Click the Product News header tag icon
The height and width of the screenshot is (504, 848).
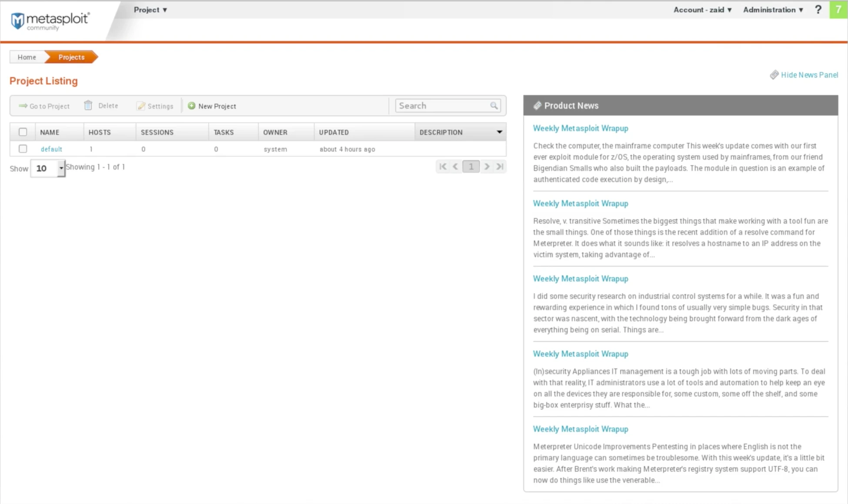coord(538,105)
